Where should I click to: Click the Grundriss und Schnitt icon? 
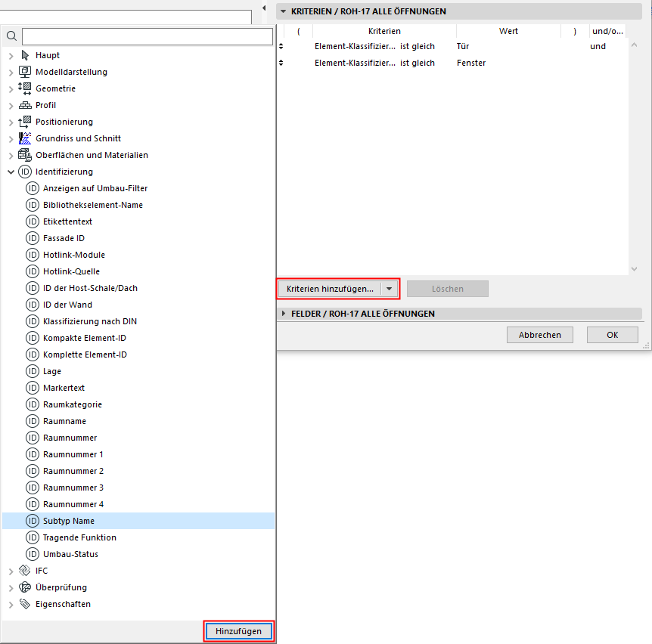coord(25,138)
